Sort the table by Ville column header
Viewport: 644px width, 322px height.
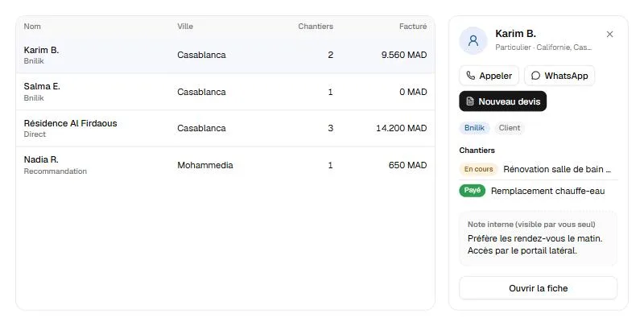[x=185, y=27]
